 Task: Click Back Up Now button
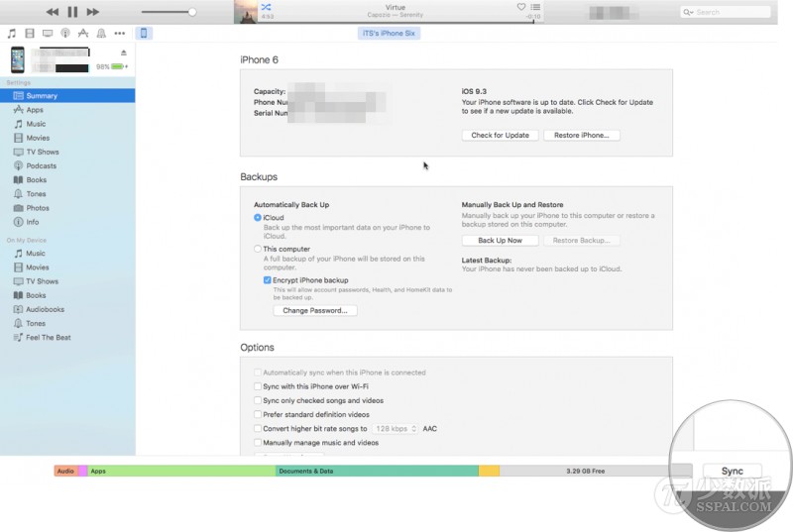coord(500,241)
